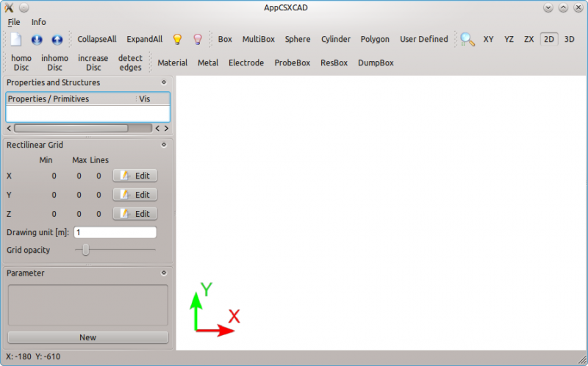Select the XY plane view

tap(489, 40)
